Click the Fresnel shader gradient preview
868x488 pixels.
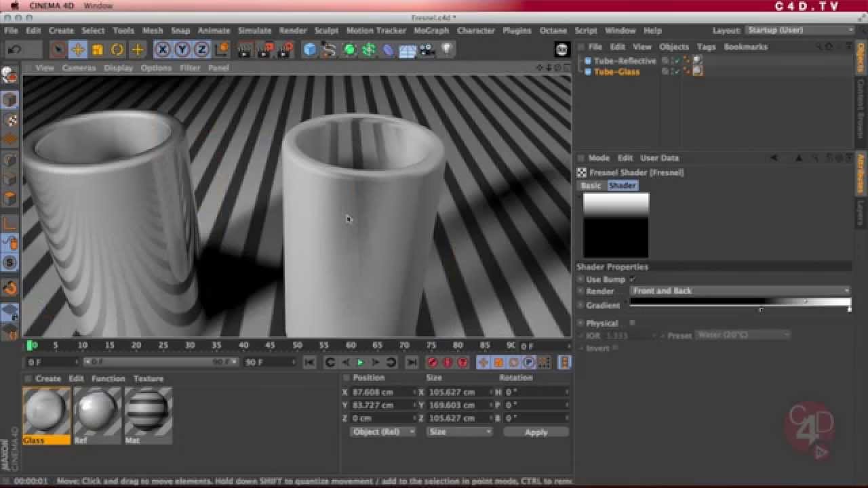point(616,225)
